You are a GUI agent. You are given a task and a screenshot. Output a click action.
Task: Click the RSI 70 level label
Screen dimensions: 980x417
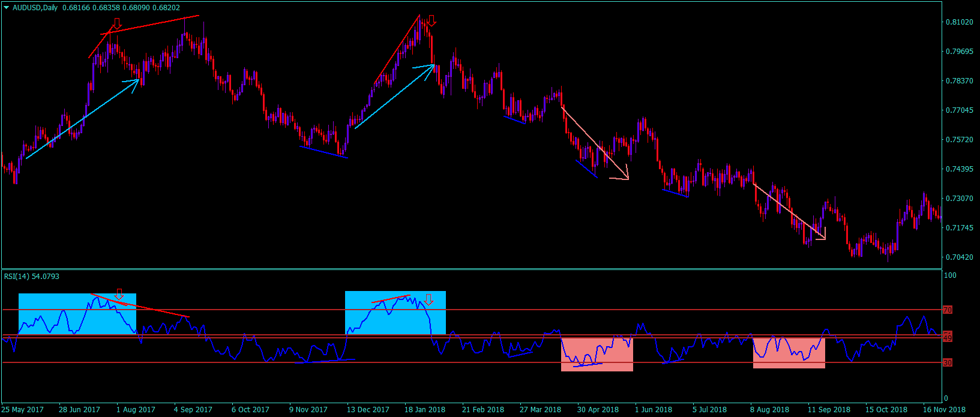948,310
